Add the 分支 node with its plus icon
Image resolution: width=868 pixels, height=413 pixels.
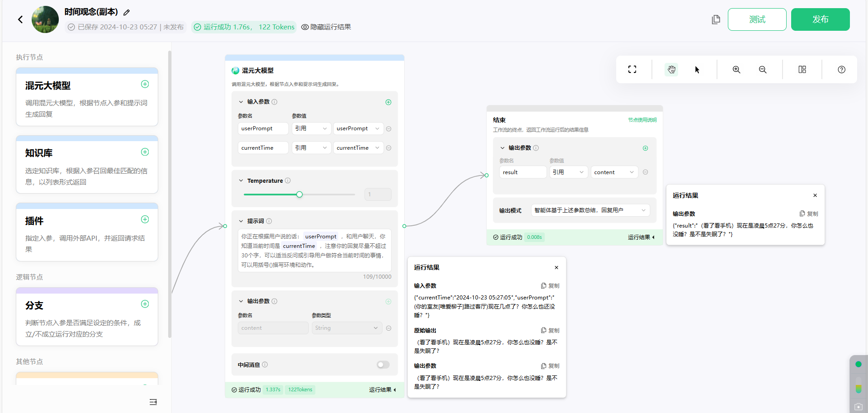[x=145, y=304]
